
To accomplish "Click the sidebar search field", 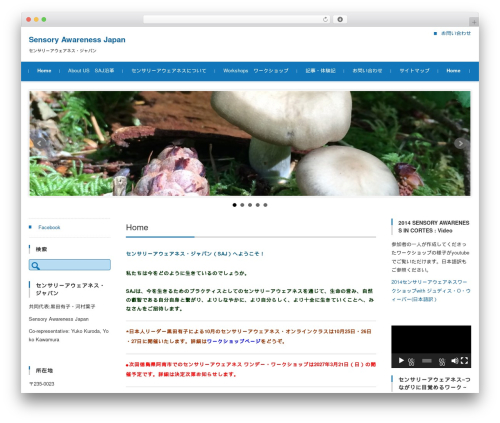I will pos(70,265).
